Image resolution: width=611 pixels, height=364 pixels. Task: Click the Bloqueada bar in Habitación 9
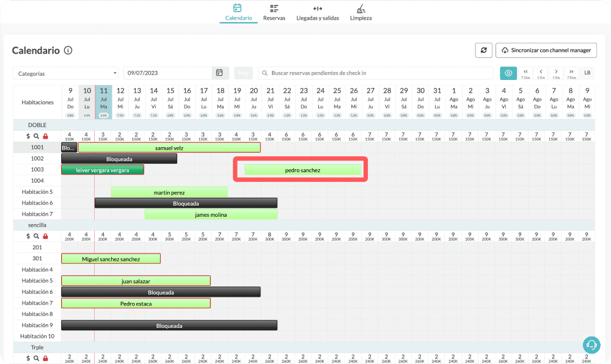click(x=169, y=326)
